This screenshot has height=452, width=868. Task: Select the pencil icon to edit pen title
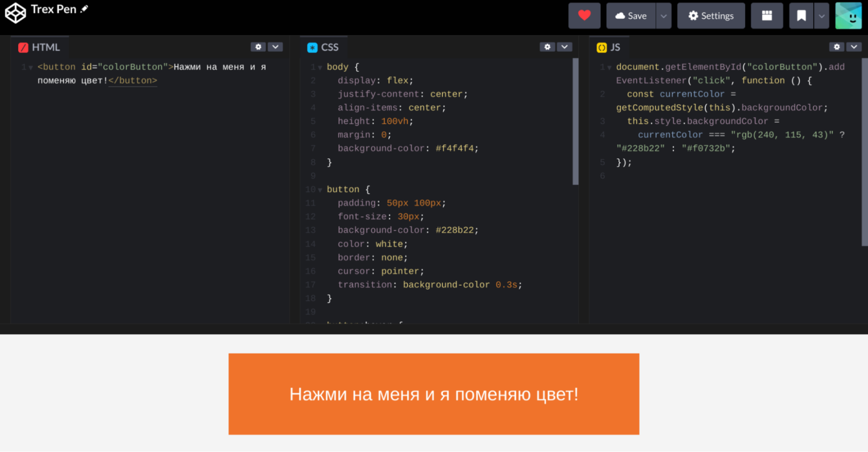tap(85, 9)
